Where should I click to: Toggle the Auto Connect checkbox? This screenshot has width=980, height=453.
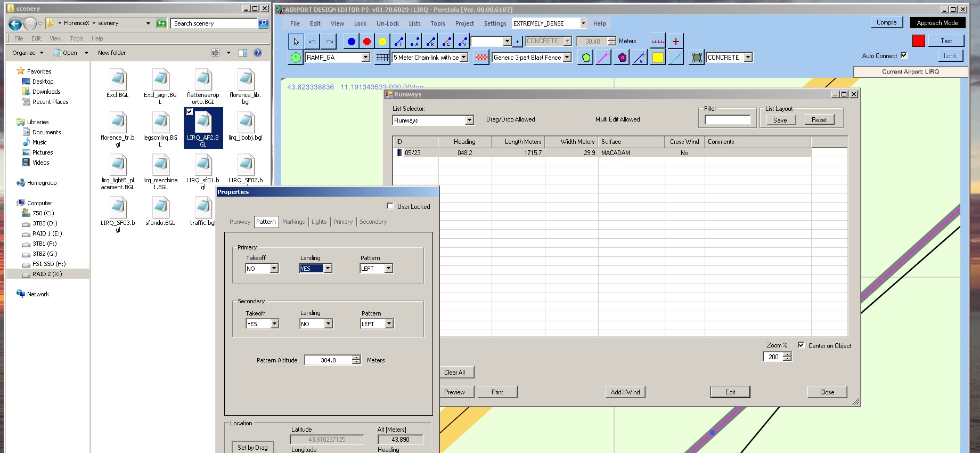pyautogui.click(x=904, y=55)
